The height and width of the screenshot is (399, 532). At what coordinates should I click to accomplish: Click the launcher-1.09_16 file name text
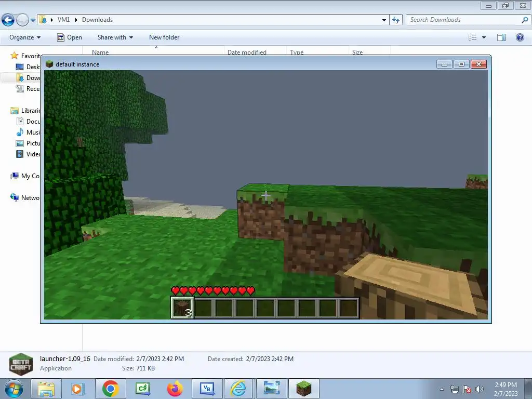pyautogui.click(x=65, y=358)
